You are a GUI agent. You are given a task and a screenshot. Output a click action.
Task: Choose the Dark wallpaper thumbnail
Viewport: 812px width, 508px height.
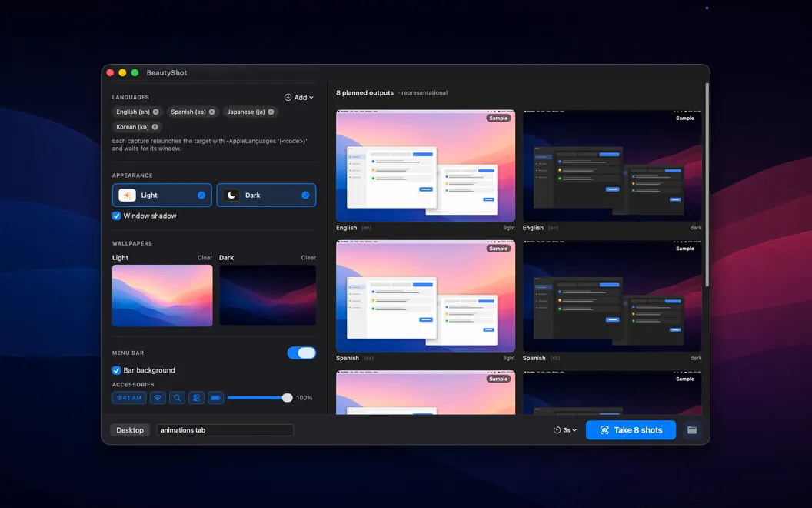pos(268,296)
